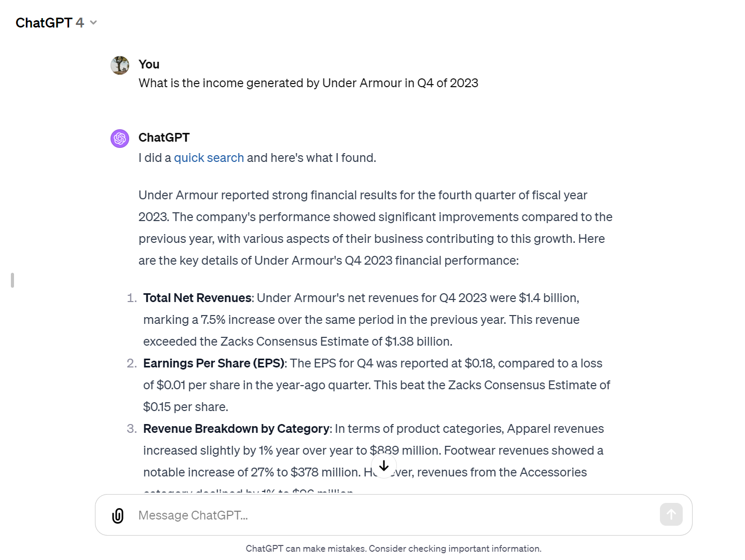Toggle the sidebar using left edge handle
This screenshot has width=745, height=560.
click(x=12, y=280)
